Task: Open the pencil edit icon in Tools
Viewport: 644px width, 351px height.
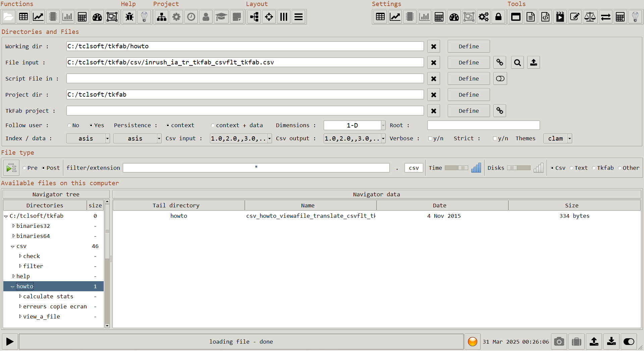Action: (x=575, y=17)
